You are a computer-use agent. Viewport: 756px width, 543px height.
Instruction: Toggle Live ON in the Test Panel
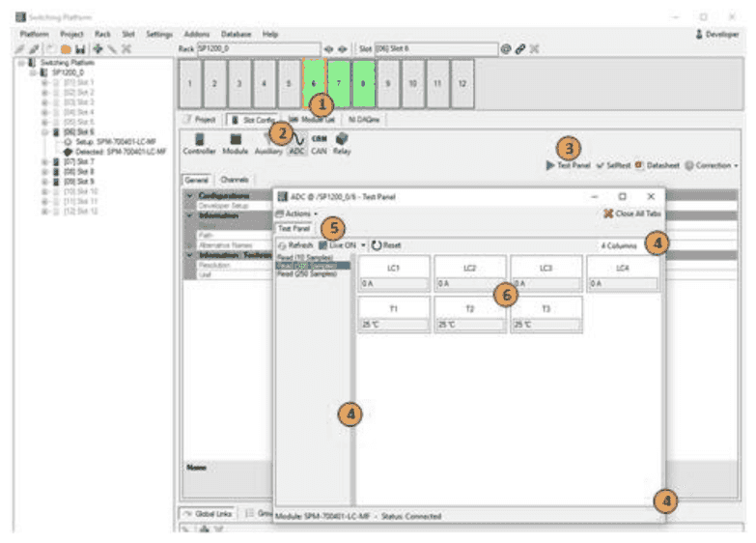[338, 245]
